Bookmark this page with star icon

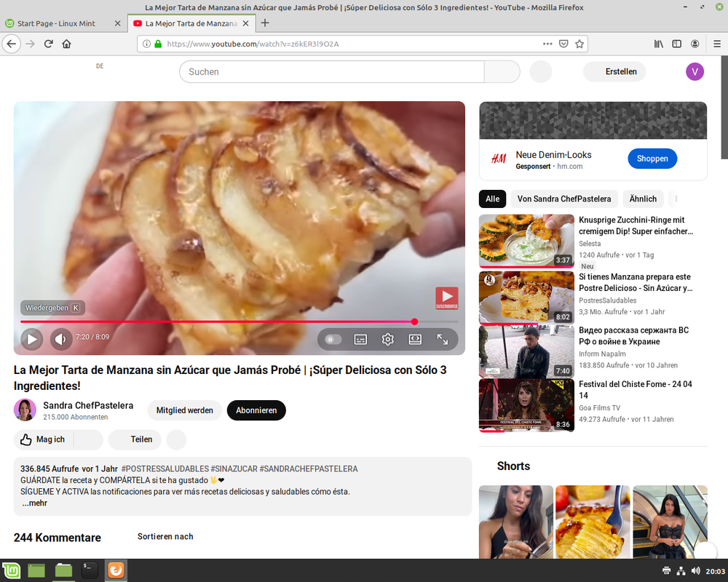(x=579, y=44)
